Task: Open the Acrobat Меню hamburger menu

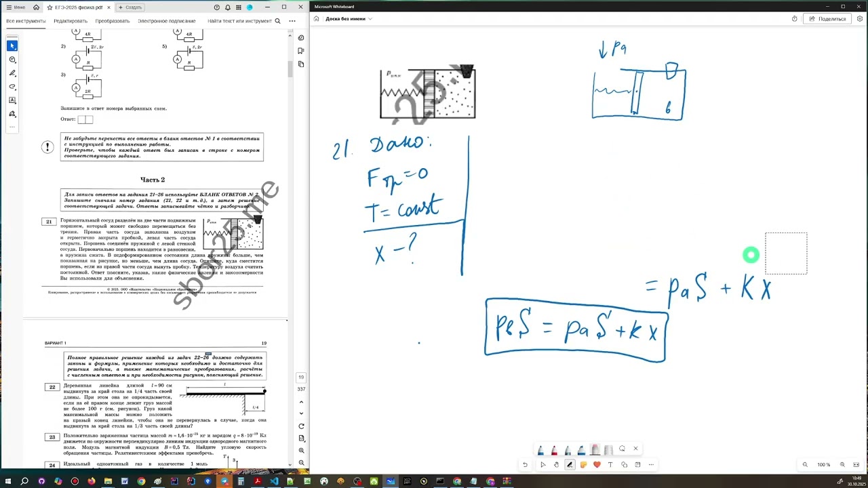Action: (14, 7)
